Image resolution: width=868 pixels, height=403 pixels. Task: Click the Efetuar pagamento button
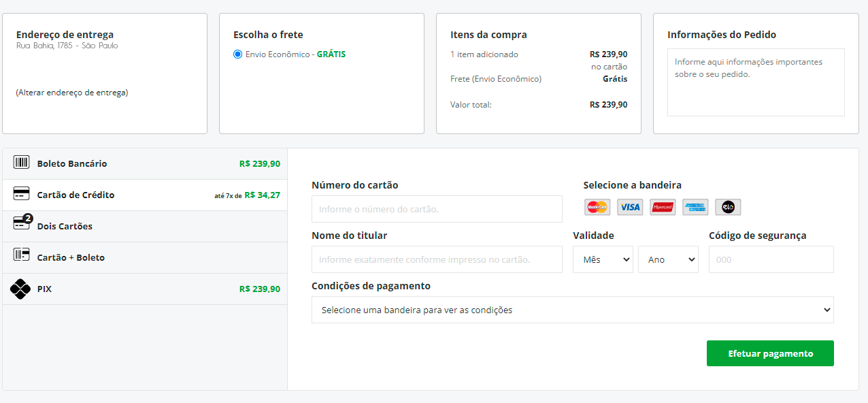click(770, 353)
